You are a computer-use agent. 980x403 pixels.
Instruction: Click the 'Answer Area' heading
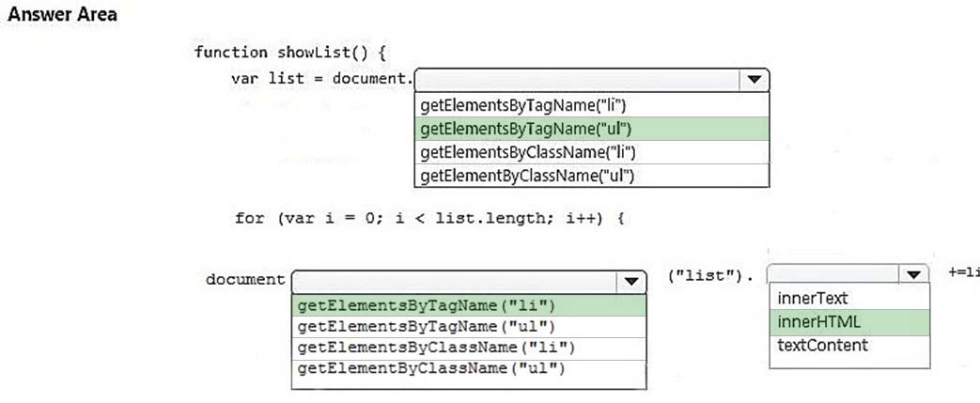tap(62, 14)
